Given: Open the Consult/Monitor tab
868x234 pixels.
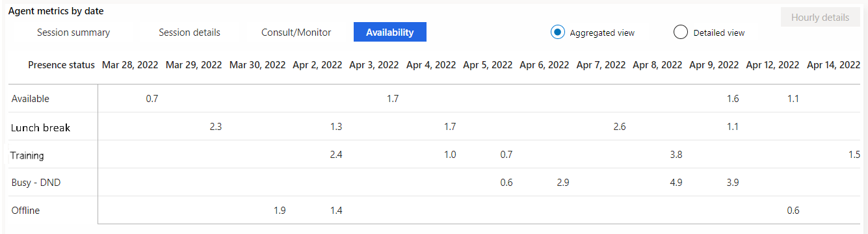Looking at the screenshot, I should [296, 32].
